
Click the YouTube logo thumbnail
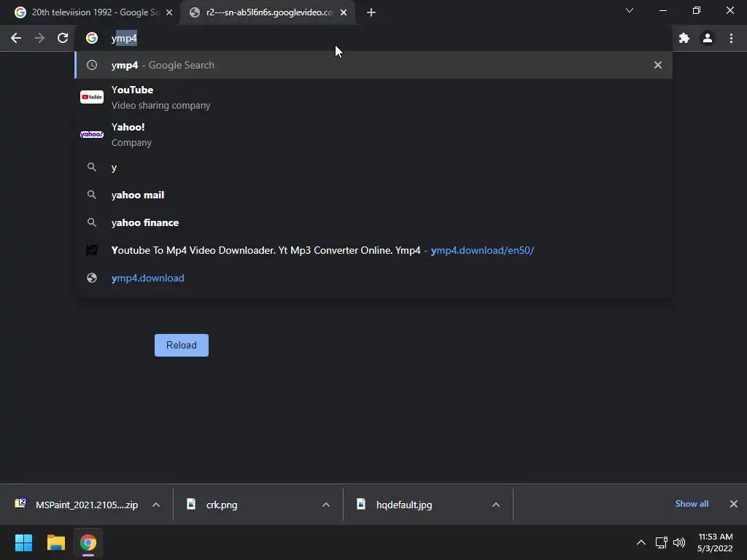pos(92,97)
